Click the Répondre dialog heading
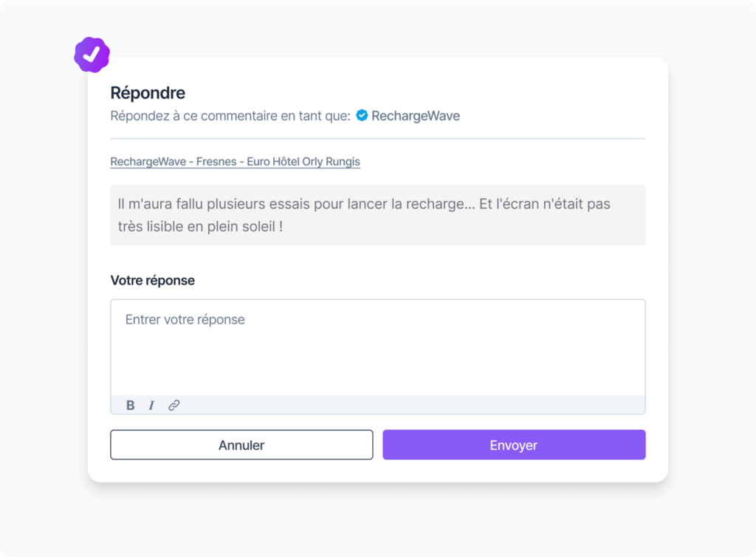The width and height of the screenshot is (756, 557). (x=148, y=92)
